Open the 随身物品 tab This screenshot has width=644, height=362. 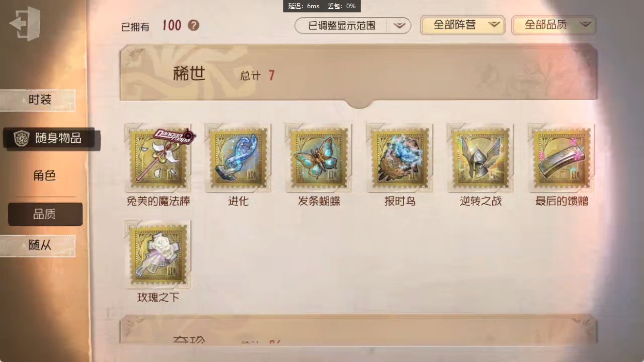click(x=51, y=138)
